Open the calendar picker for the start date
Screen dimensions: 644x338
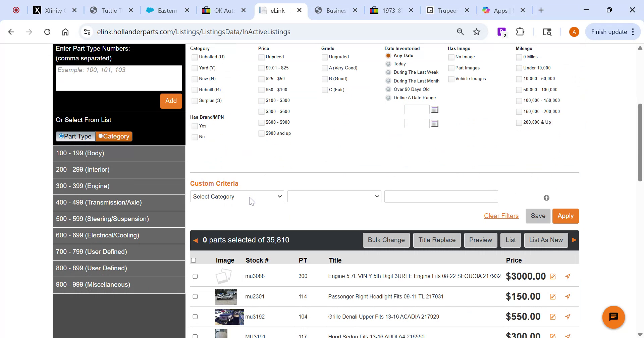[435, 109]
